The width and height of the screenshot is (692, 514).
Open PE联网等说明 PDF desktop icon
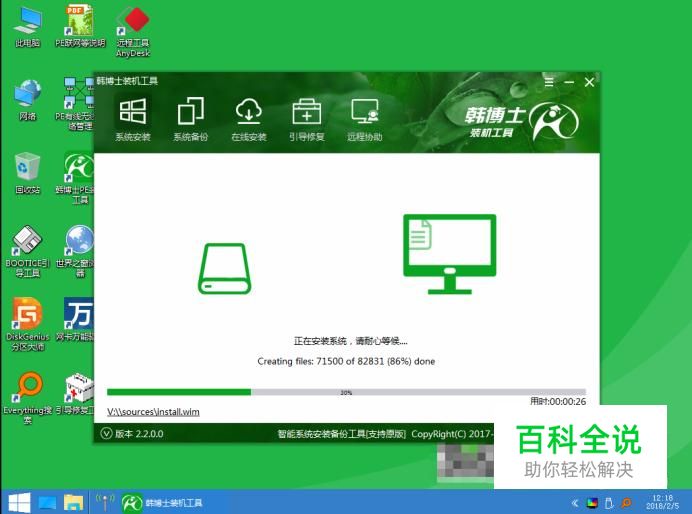pyautogui.click(x=80, y=26)
